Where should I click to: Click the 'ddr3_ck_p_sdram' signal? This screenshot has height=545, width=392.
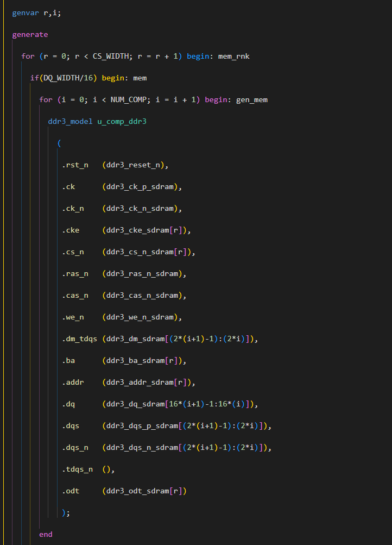point(140,187)
